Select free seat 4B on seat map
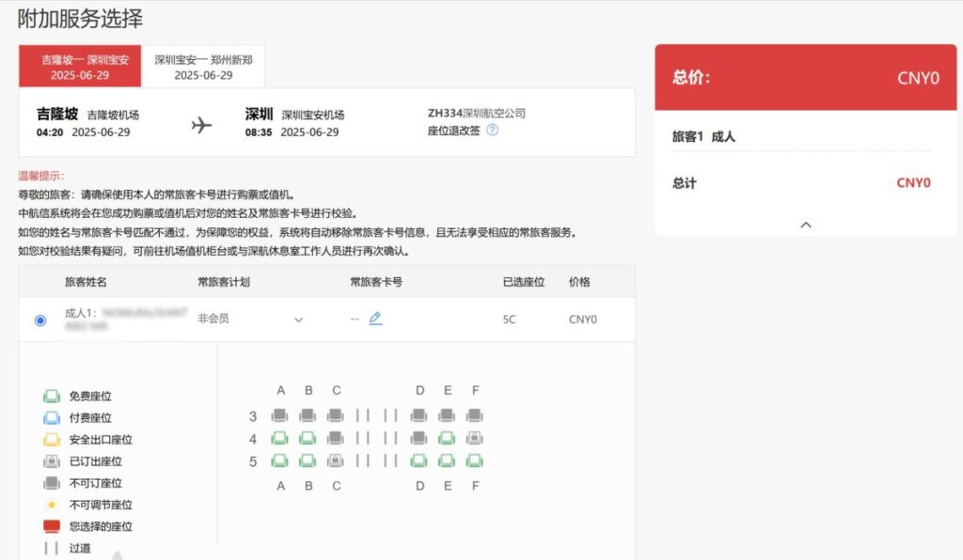 [x=308, y=438]
